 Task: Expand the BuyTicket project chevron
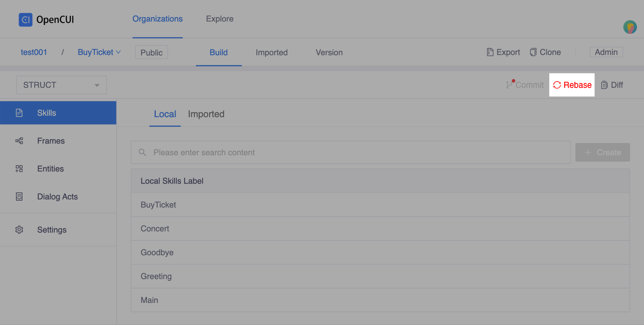tap(118, 52)
